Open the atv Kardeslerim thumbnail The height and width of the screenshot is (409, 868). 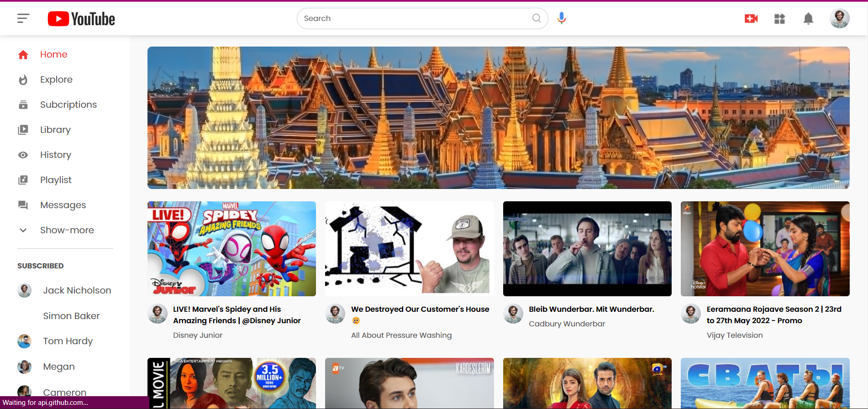410,383
